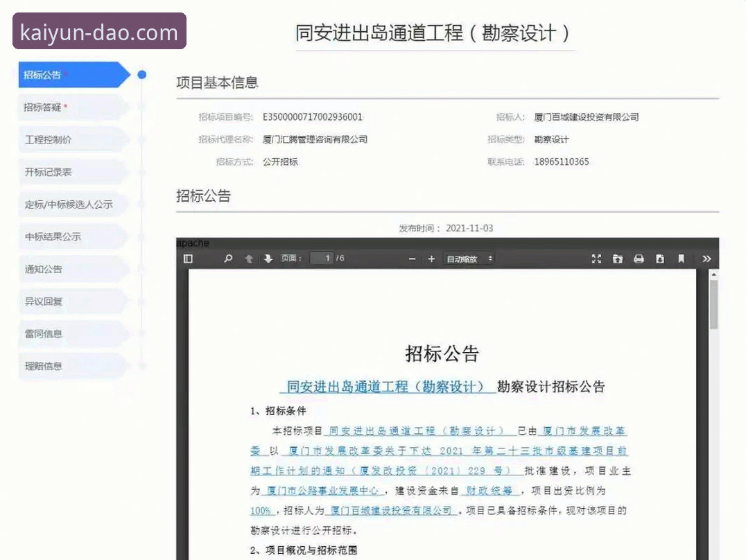Open the 开标记录表 tab
This screenshot has height=560, width=746.
(74, 172)
